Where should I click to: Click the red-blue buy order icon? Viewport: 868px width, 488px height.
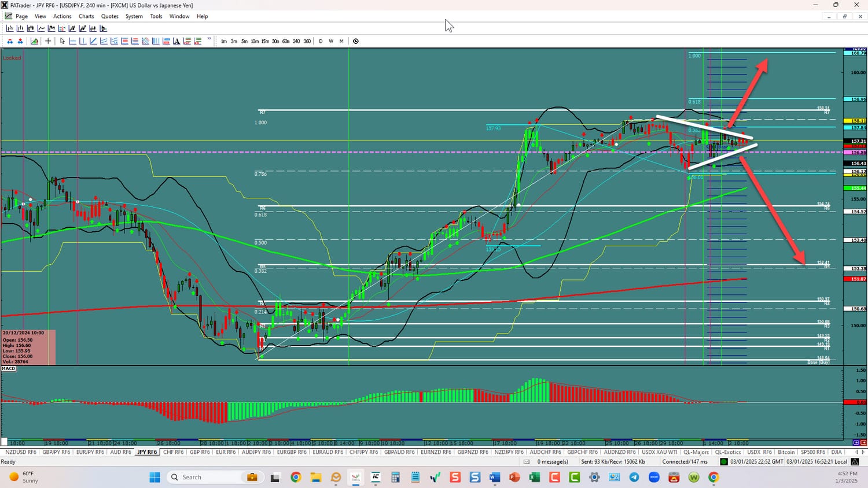(10, 41)
